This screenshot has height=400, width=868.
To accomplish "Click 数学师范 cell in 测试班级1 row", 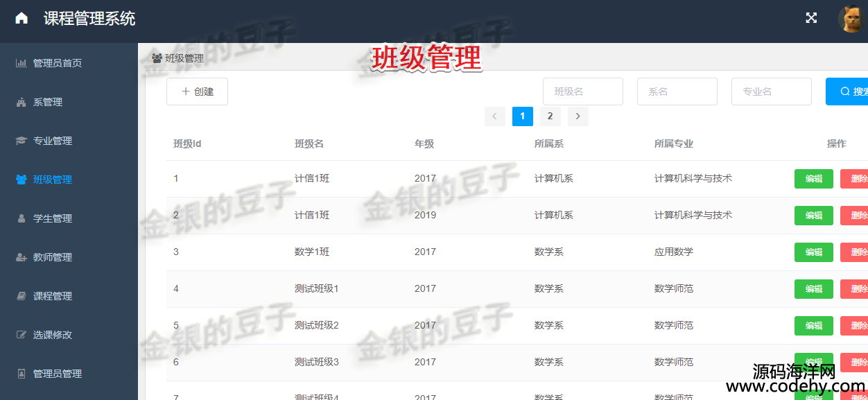I will 674,288.
